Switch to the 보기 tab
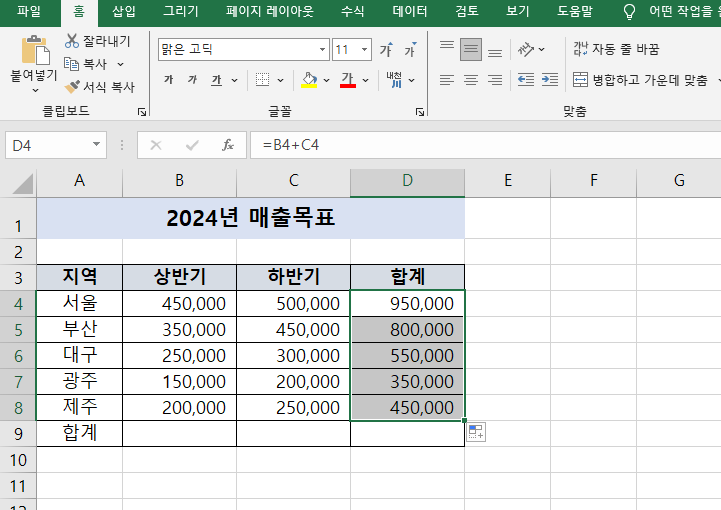This screenshot has height=510, width=721. point(518,11)
